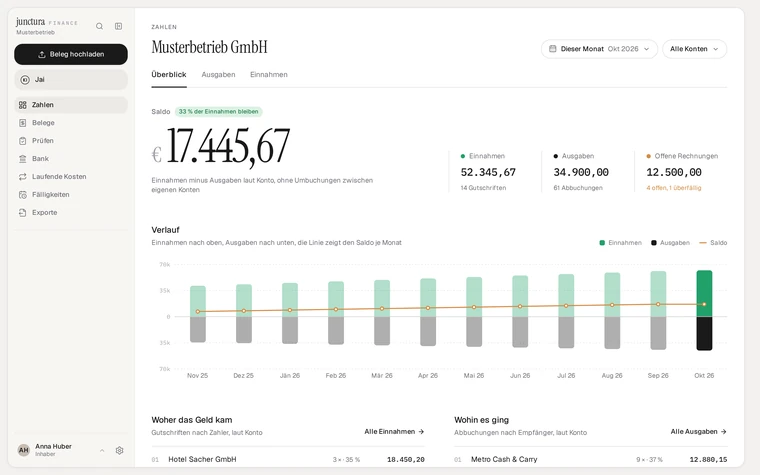
Task: Open the Alle Einnahmen link
Action: click(x=394, y=431)
